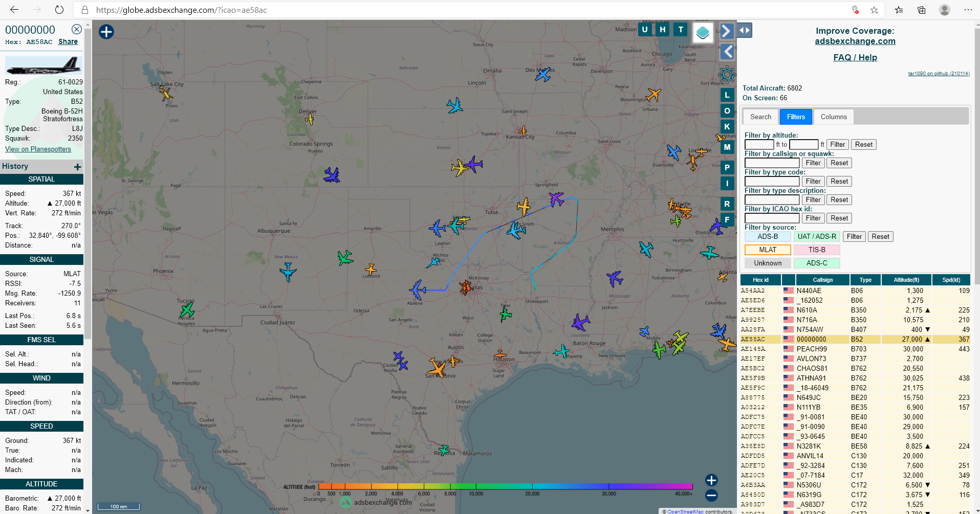Switch to the Columns tab
980x514 pixels.
pos(834,117)
